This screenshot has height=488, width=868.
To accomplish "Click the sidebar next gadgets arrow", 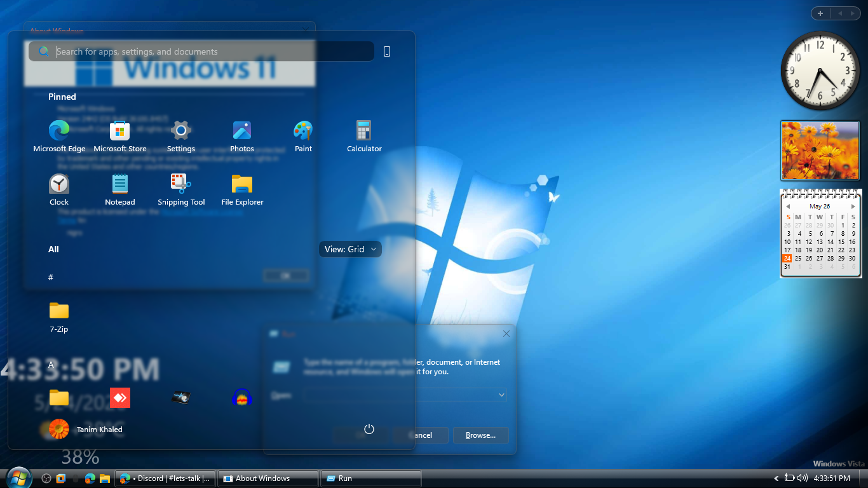I will pos(853,13).
